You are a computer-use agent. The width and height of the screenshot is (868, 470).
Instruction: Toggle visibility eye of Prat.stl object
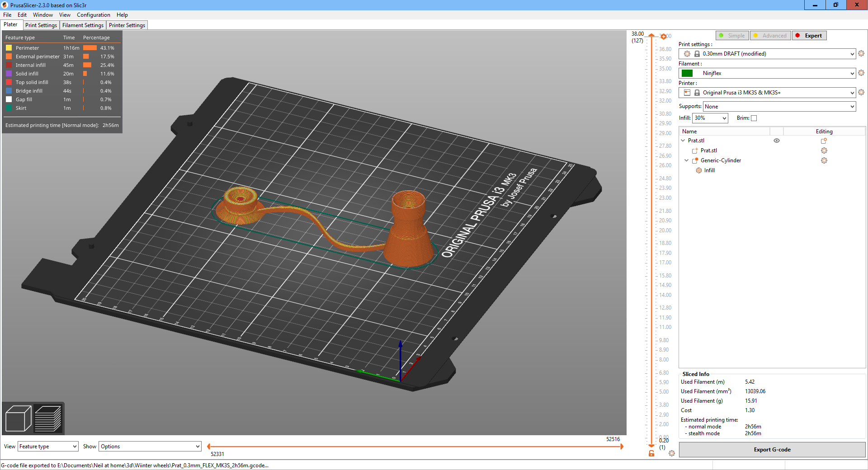[777, 141]
